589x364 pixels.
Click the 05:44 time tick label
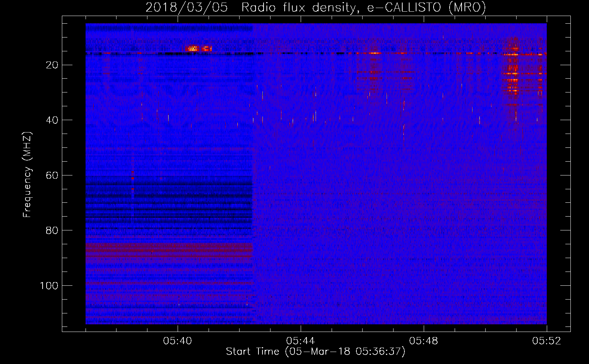[x=301, y=341]
